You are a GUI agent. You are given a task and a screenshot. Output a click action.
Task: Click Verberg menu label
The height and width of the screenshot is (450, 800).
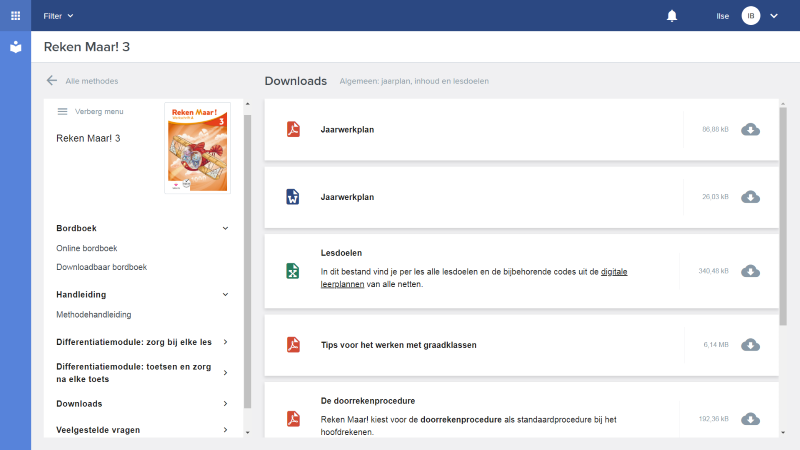coord(99,111)
